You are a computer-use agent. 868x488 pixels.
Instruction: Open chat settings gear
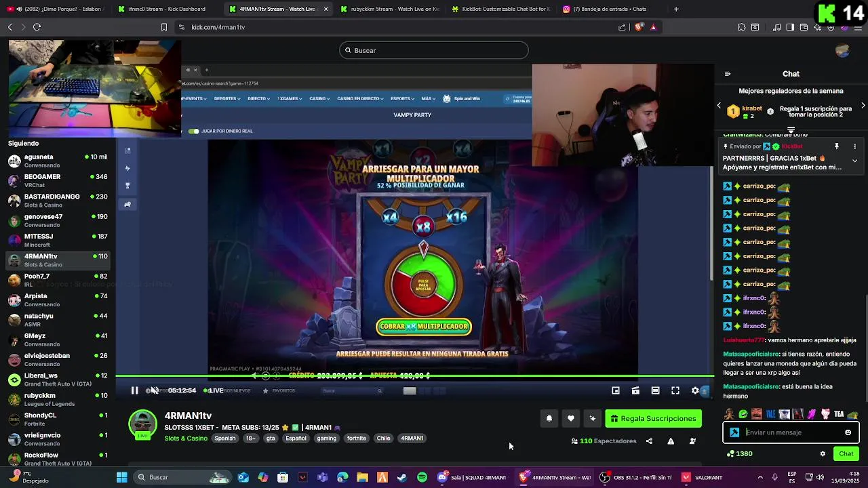pyautogui.click(x=823, y=454)
